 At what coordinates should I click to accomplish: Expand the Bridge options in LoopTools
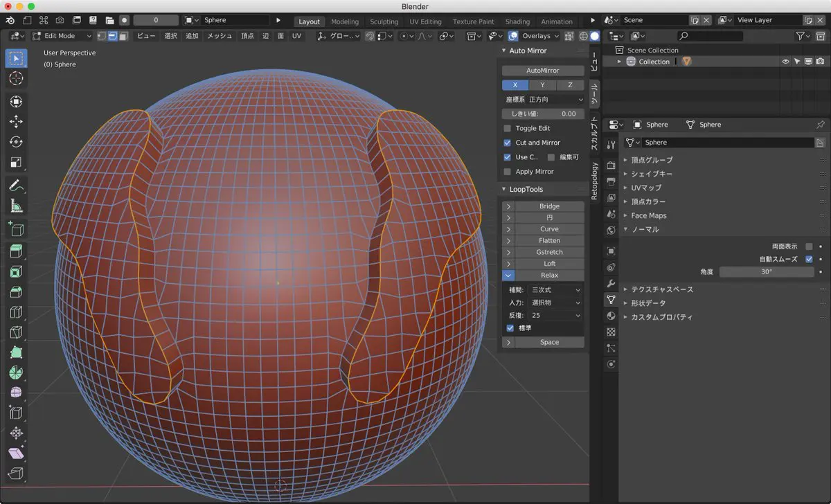pos(508,206)
